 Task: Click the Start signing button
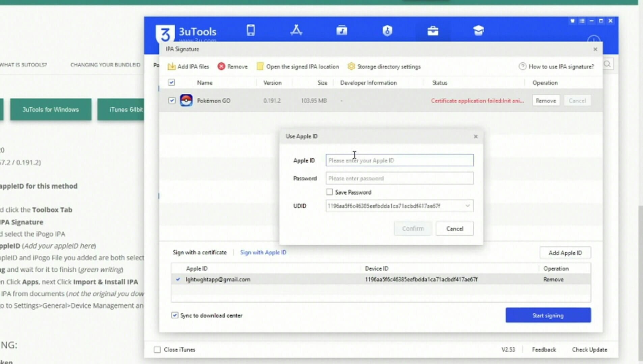pyautogui.click(x=548, y=315)
